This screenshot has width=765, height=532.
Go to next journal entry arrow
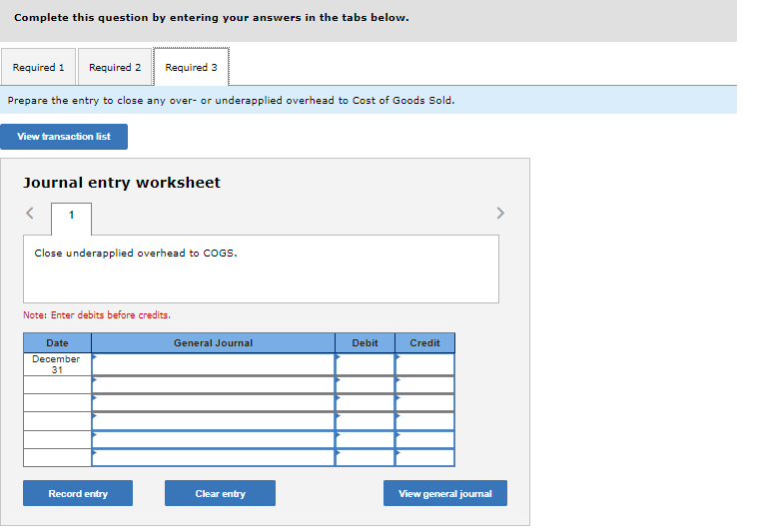click(500, 213)
